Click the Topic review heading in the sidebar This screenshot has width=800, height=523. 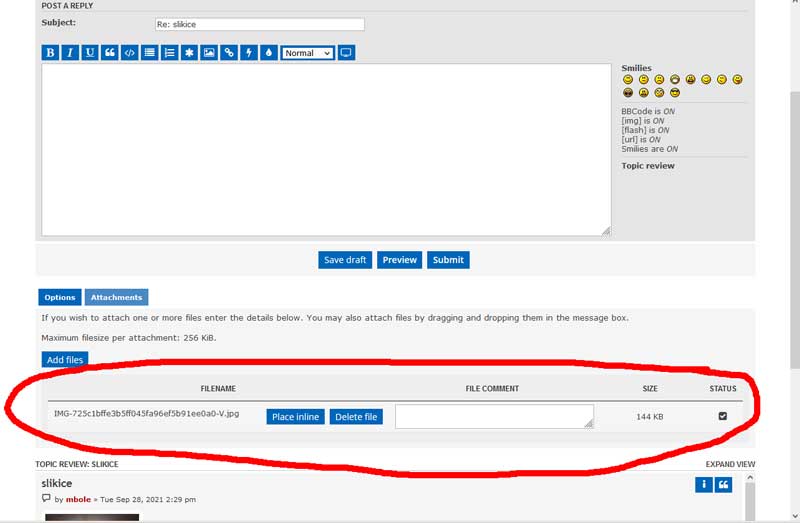[x=647, y=166]
